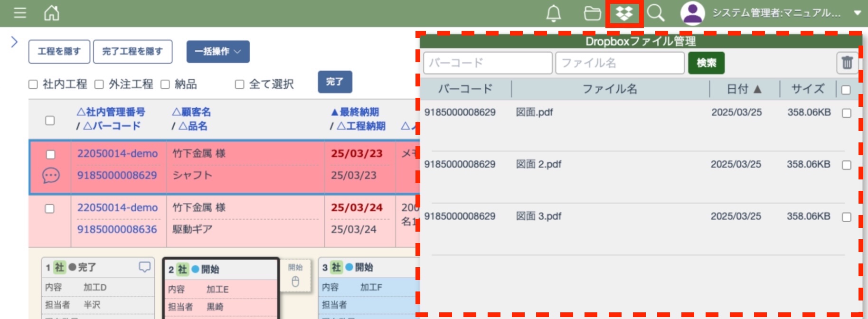Open search with magnifier icon
Screen dimensions: 868x319
[656, 13]
